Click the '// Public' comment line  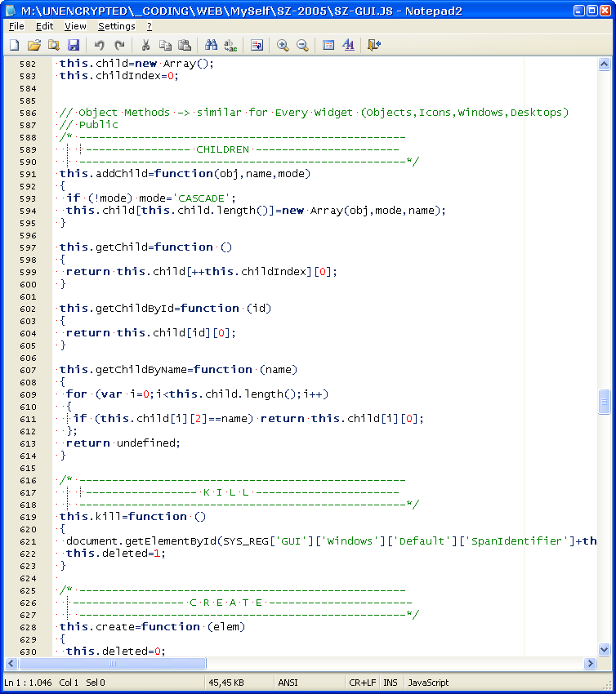(89, 125)
